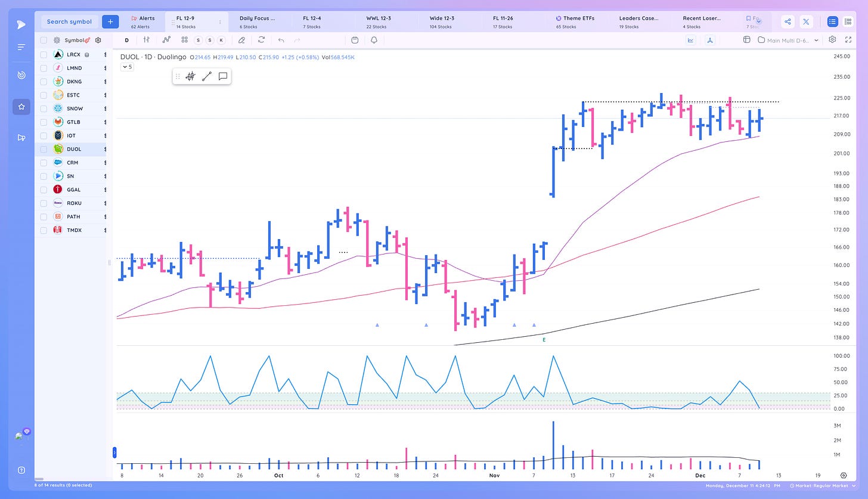
Task: Open the calendar date icon
Action: 355,40
